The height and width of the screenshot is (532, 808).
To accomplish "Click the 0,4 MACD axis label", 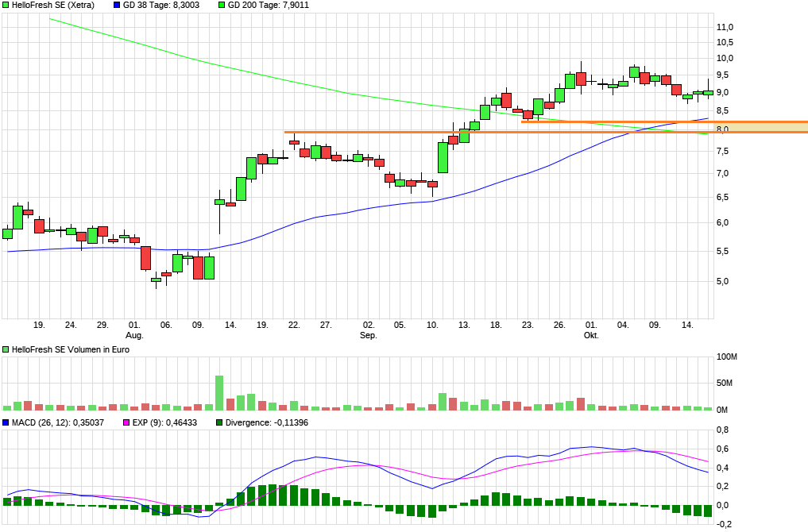I will point(723,468).
